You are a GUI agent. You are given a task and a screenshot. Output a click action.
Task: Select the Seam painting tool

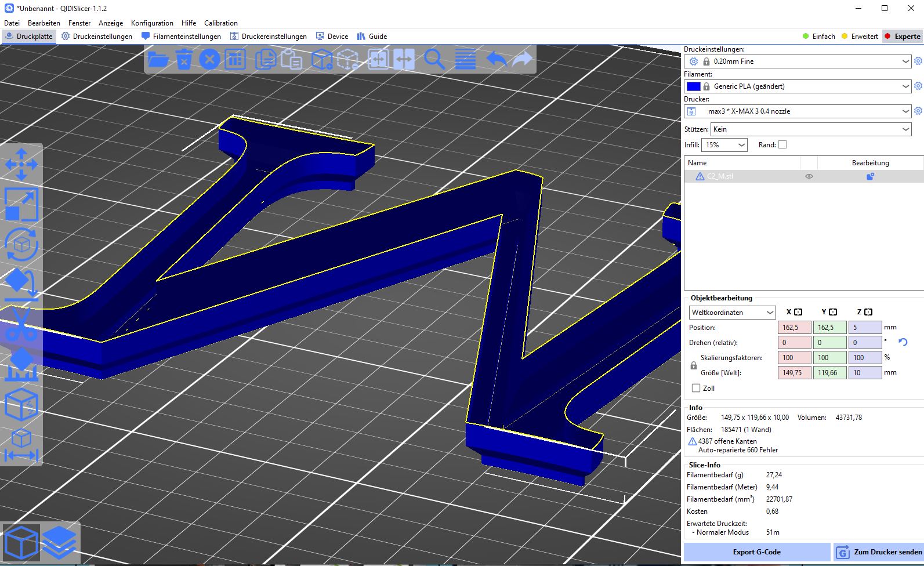[x=21, y=404]
